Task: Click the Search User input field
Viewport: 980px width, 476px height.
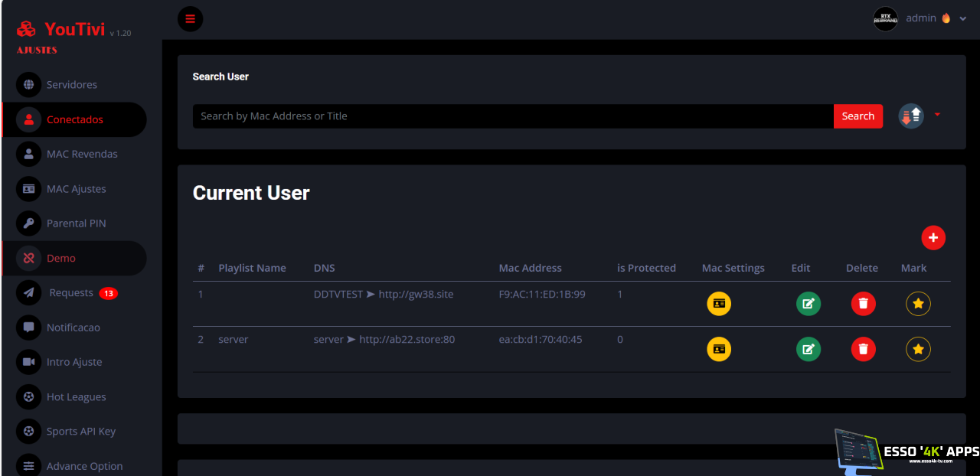Action: pos(513,116)
